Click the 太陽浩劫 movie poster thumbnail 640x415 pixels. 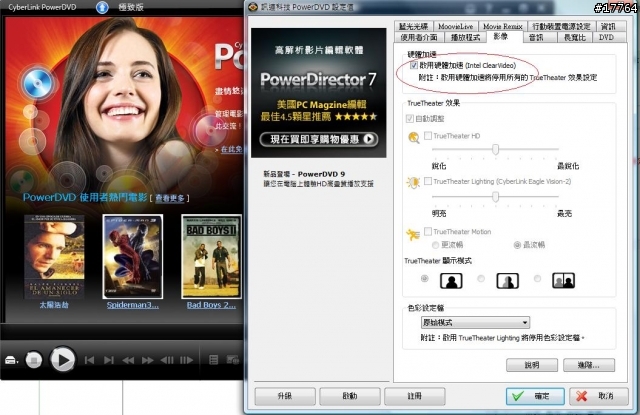tap(54, 257)
